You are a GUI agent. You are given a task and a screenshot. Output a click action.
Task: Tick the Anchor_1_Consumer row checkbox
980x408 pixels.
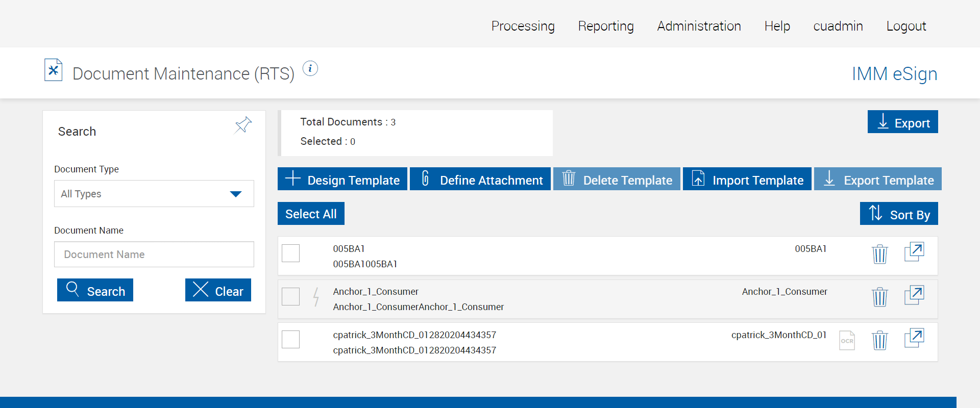pyautogui.click(x=291, y=296)
